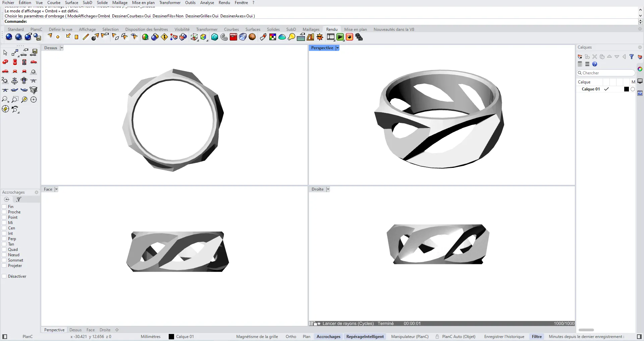Switch to the SubD toolbar tab

tap(291, 29)
